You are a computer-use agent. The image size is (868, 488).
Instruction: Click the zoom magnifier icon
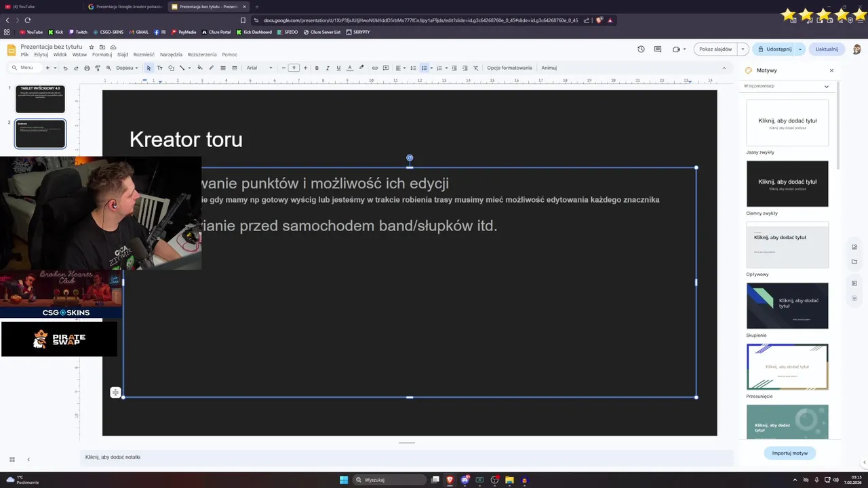point(108,68)
